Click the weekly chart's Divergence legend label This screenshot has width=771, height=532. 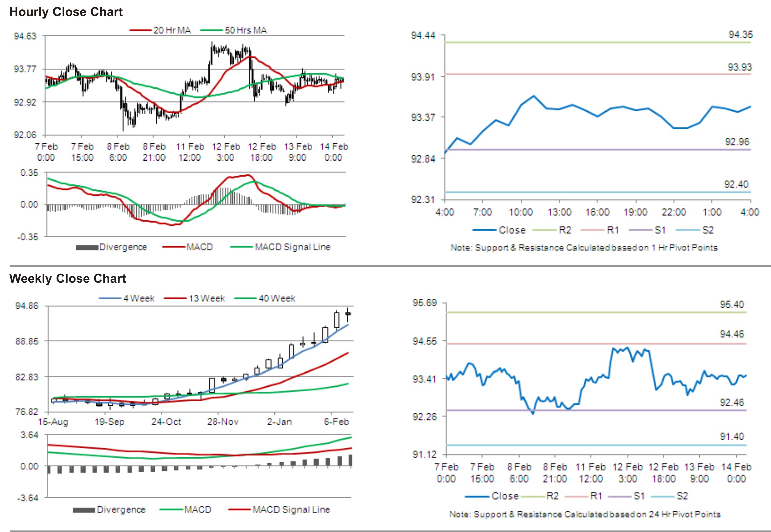[x=121, y=509]
